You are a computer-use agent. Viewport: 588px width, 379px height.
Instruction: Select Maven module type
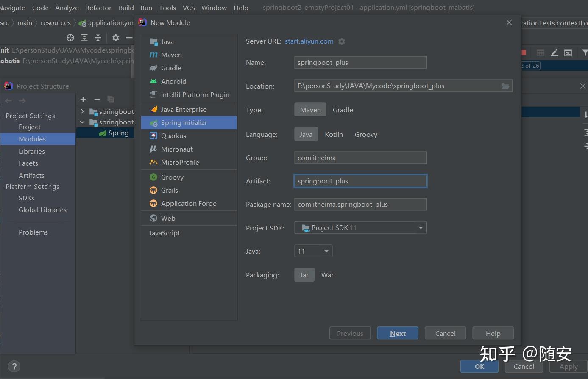pyautogui.click(x=189, y=55)
